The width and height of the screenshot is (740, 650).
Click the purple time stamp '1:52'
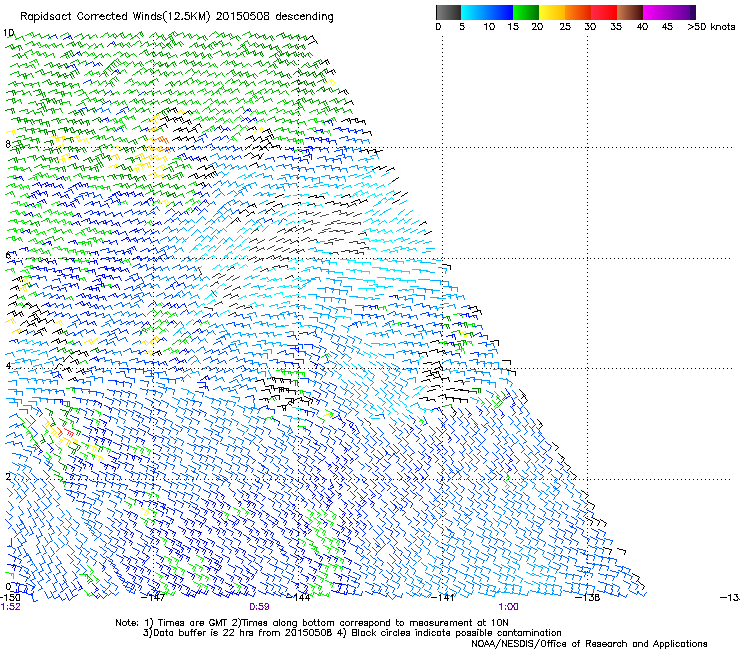10,607
